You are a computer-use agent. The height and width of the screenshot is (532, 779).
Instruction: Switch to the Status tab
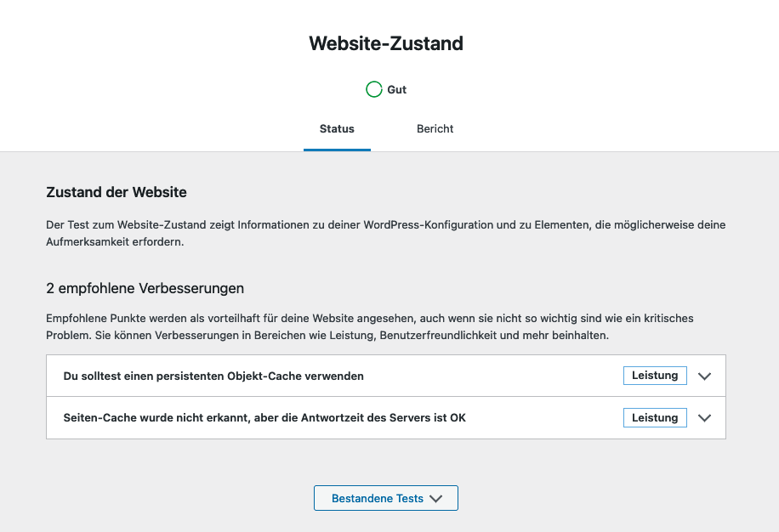tap(337, 129)
